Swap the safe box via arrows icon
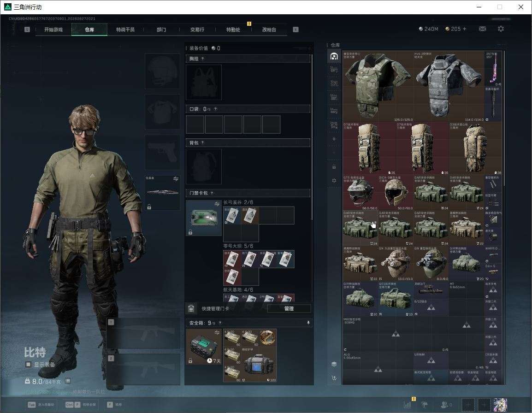 click(217, 332)
